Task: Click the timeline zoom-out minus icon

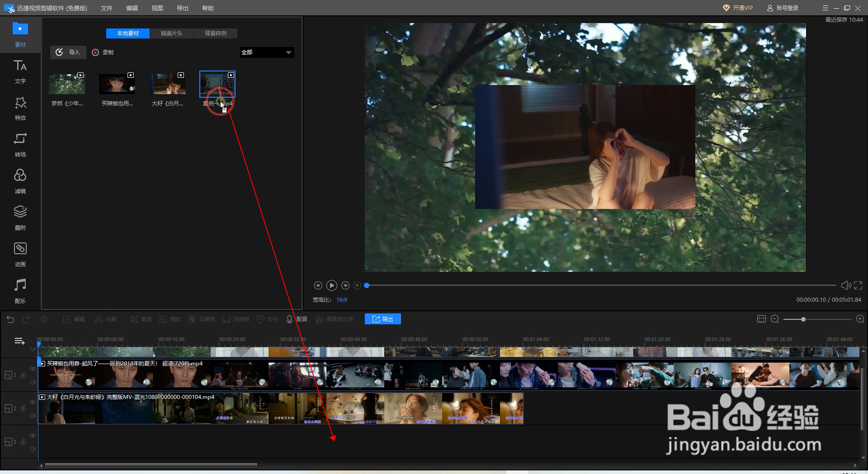Action: click(x=775, y=319)
